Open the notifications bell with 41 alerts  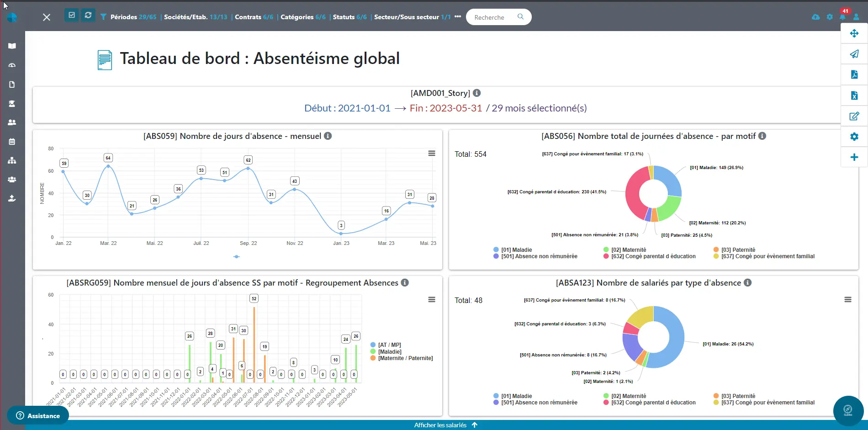click(x=842, y=17)
